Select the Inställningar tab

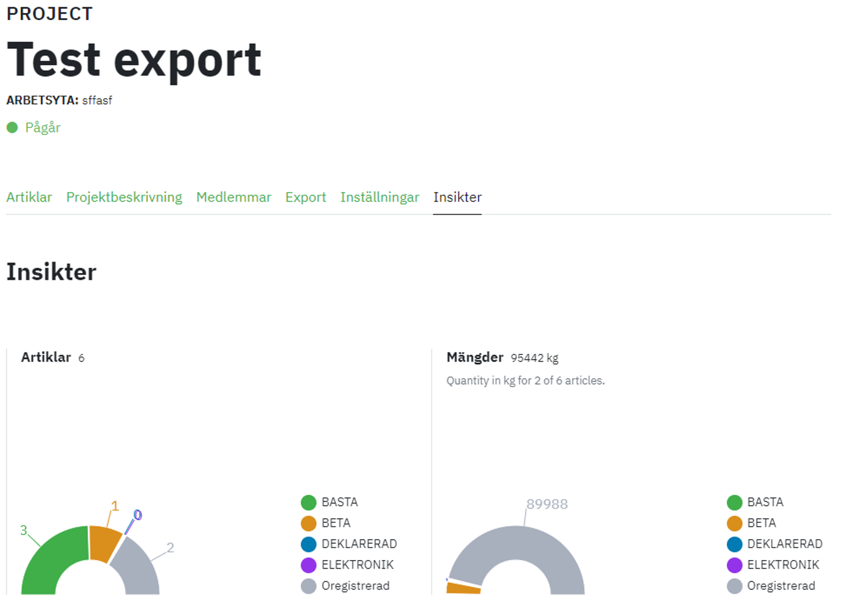coord(379,197)
